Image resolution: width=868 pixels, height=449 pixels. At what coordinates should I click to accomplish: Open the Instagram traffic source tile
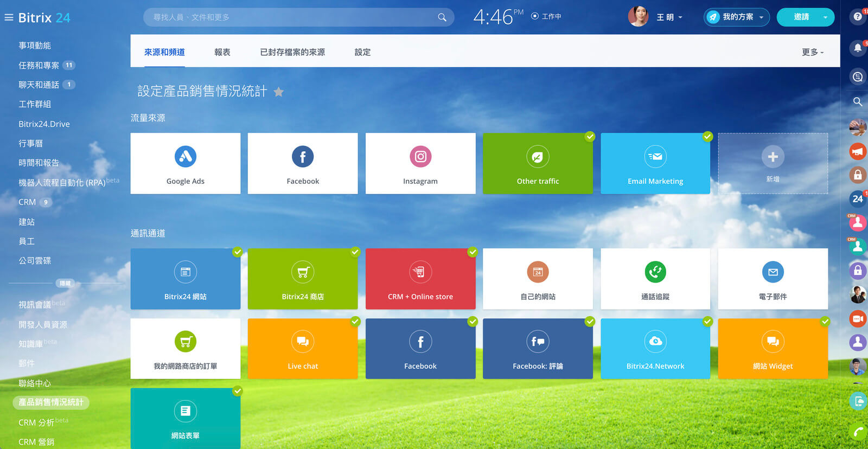click(420, 163)
